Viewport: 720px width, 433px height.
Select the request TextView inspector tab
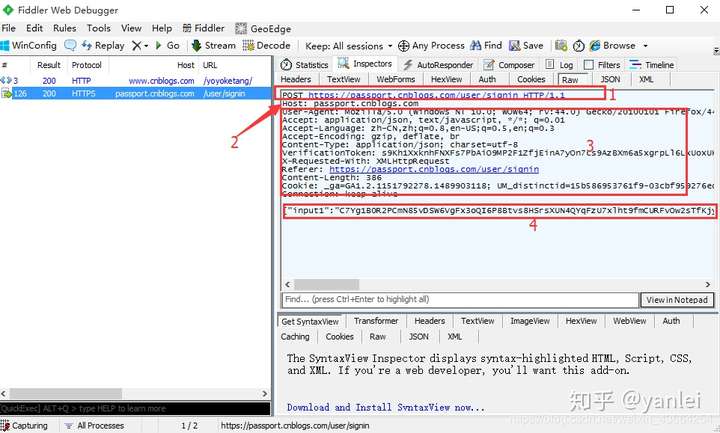click(x=343, y=79)
